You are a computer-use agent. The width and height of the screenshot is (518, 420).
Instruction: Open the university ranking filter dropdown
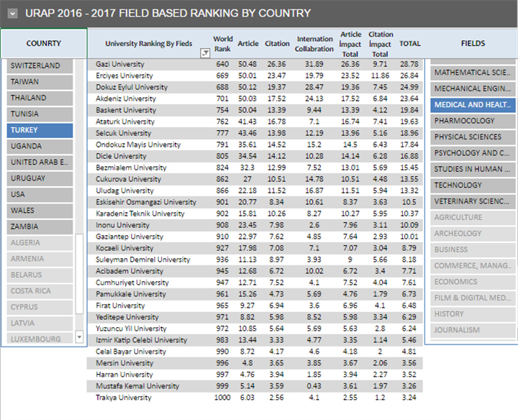coord(205,53)
